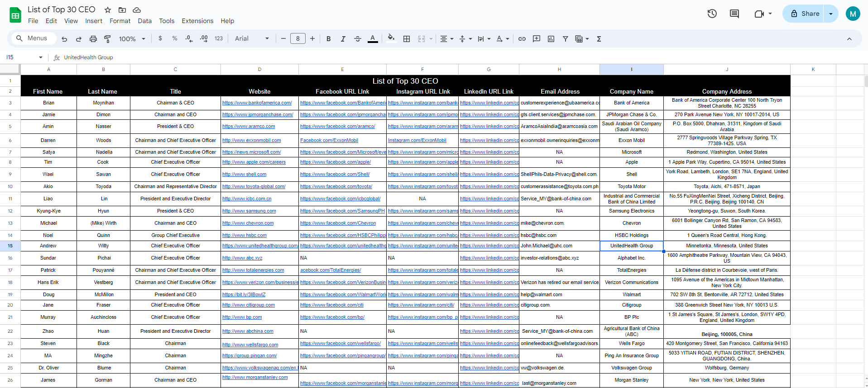Viewport: 868px width, 388px height.
Task: Collapse the toolbar with the chevron
Action: click(849, 39)
